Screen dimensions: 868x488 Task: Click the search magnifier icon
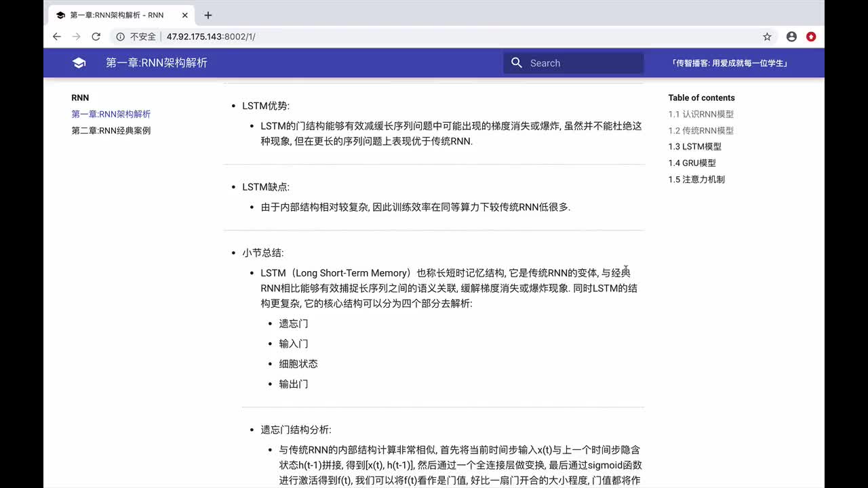tap(517, 63)
